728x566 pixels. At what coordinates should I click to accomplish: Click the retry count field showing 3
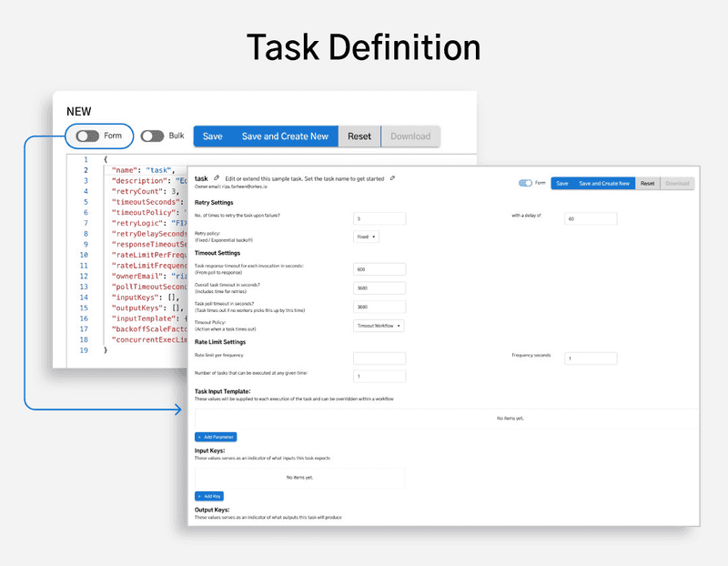pos(379,218)
